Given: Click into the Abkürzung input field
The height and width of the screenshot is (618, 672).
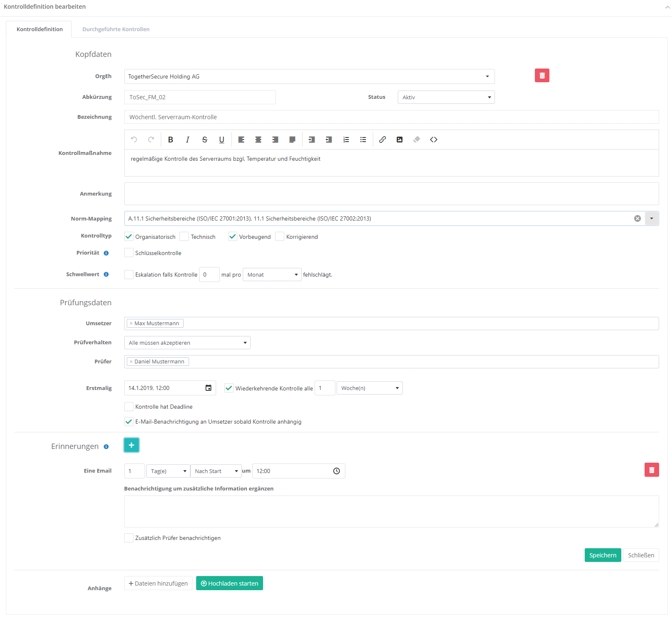Looking at the screenshot, I should point(200,97).
